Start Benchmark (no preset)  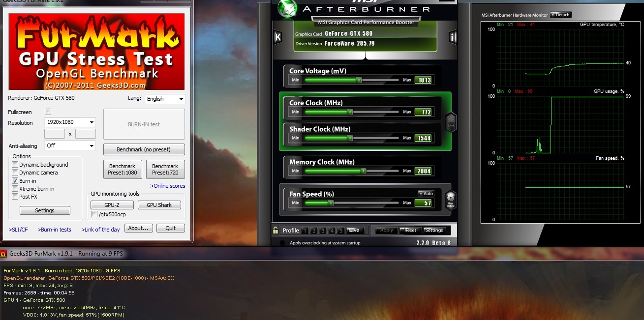pyautogui.click(x=144, y=149)
